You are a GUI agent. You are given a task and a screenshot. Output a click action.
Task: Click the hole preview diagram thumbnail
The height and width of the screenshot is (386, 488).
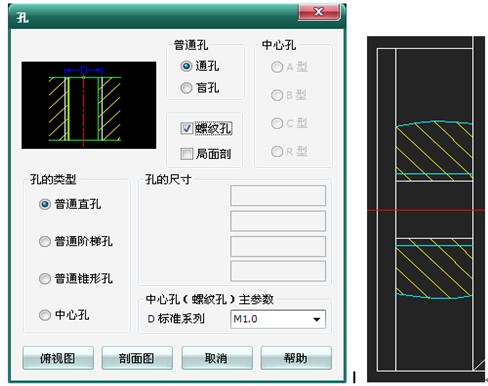(89, 105)
